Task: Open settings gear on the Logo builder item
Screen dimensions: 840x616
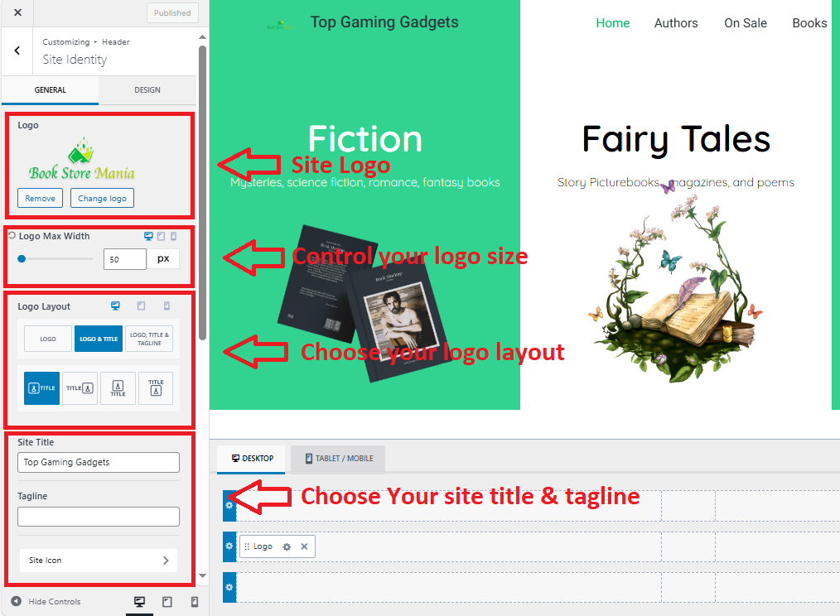Action: (x=287, y=546)
